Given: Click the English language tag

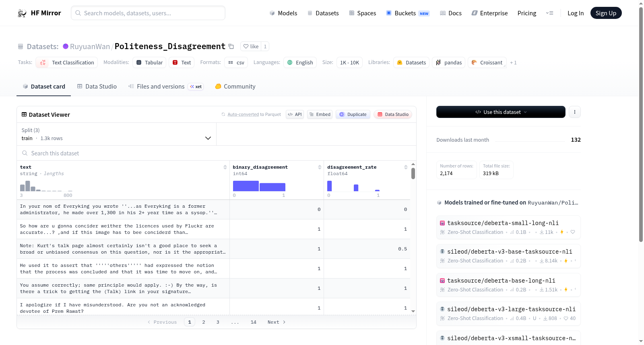Looking at the screenshot, I should click(x=300, y=62).
